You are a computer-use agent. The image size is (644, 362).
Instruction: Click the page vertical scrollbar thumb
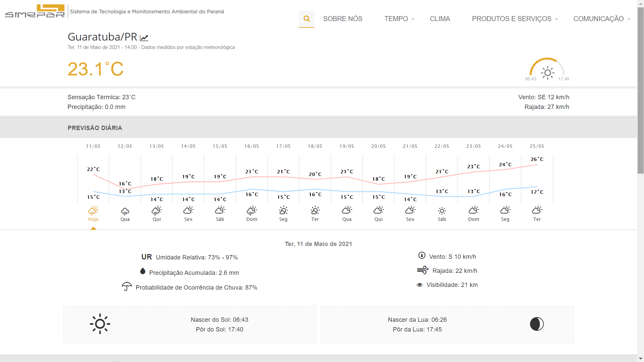coord(640,90)
